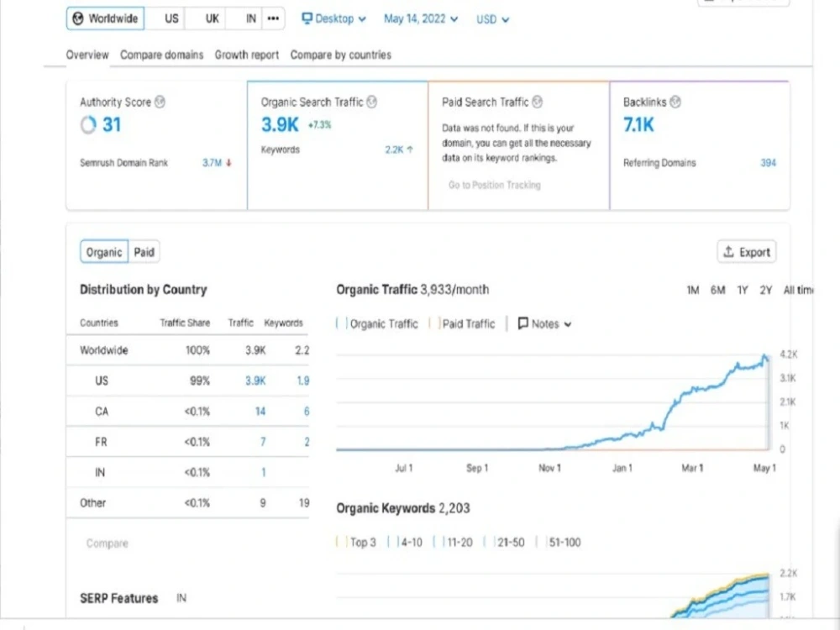Click US keywords value 1.9
The image size is (840, 630).
click(x=302, y=381)
